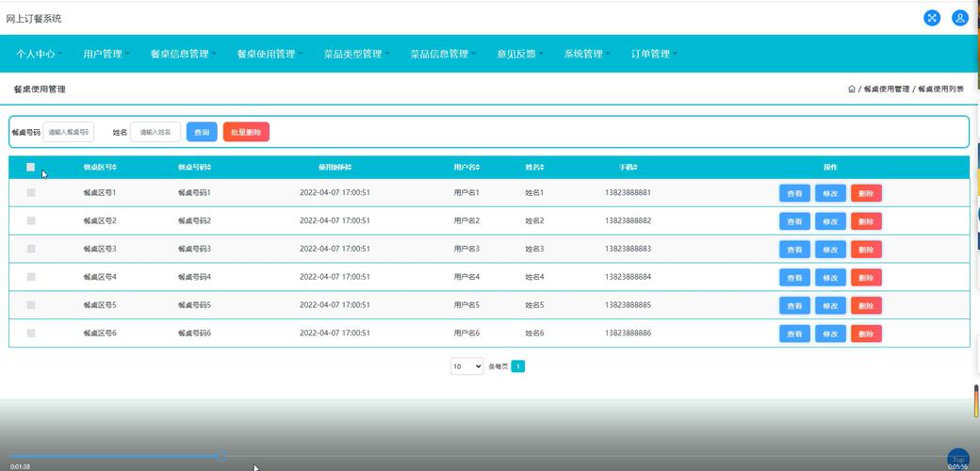Screen dimensions: 980x471
Task: Focus the 餐桌号码 search input
Action: (x=68, y=132)
